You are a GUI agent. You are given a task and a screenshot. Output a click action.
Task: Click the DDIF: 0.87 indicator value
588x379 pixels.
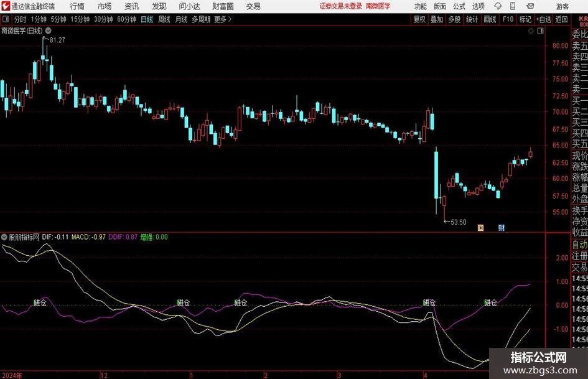click(x=123, y=237)
